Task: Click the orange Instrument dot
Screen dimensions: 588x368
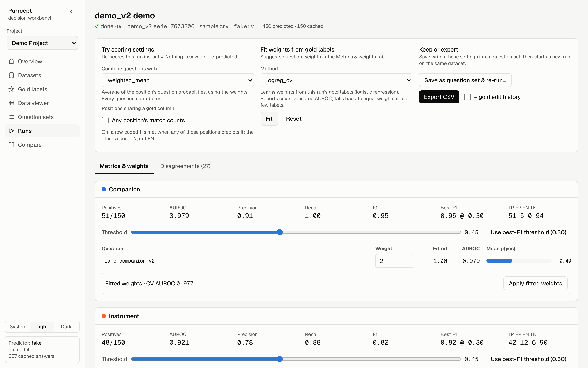Action: tap(104, 316)
